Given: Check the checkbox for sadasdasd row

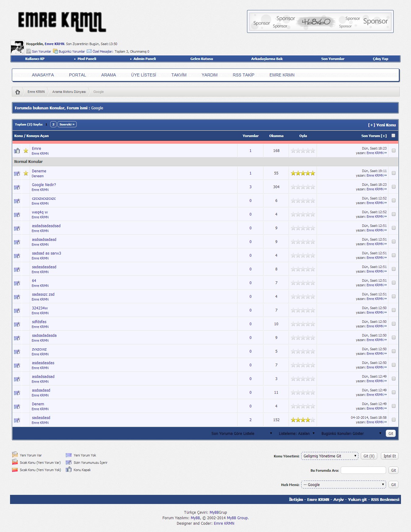Looking at the screenshot, I should pyautogui.click(x=394, y=420).
